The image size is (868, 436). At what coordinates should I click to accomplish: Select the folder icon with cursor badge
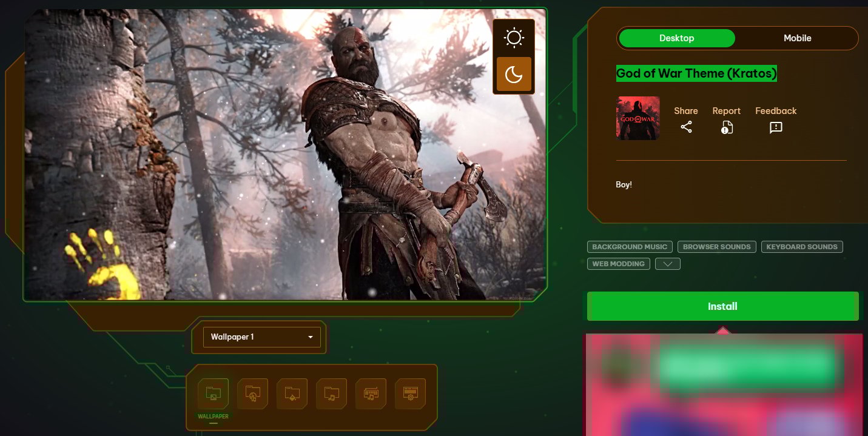coord(252,394)
